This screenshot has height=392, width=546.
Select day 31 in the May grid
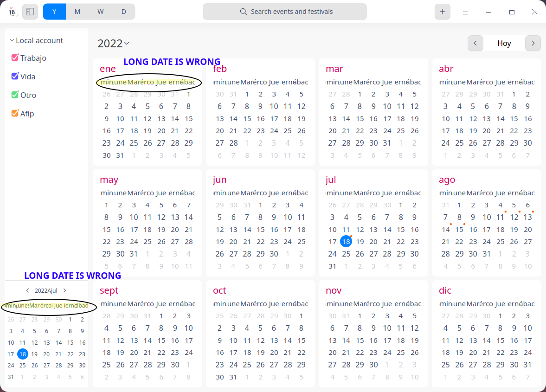(x=134, y=254)
